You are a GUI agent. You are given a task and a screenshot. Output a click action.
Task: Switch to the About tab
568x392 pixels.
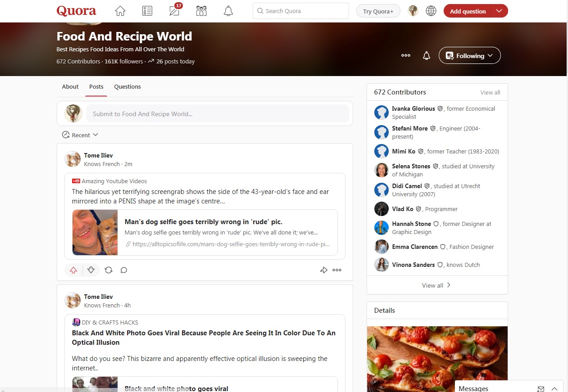70,86
